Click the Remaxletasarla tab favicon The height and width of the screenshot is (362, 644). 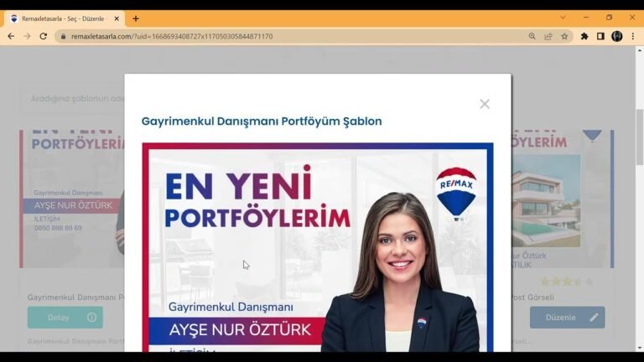(14, 18)
